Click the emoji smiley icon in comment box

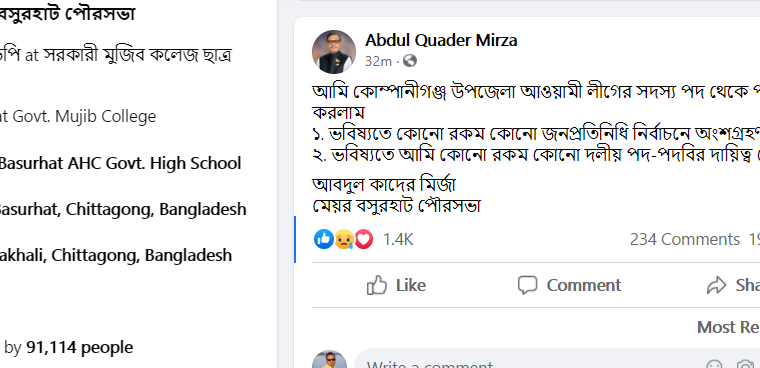pyautogui.click(x=714, y=365)
